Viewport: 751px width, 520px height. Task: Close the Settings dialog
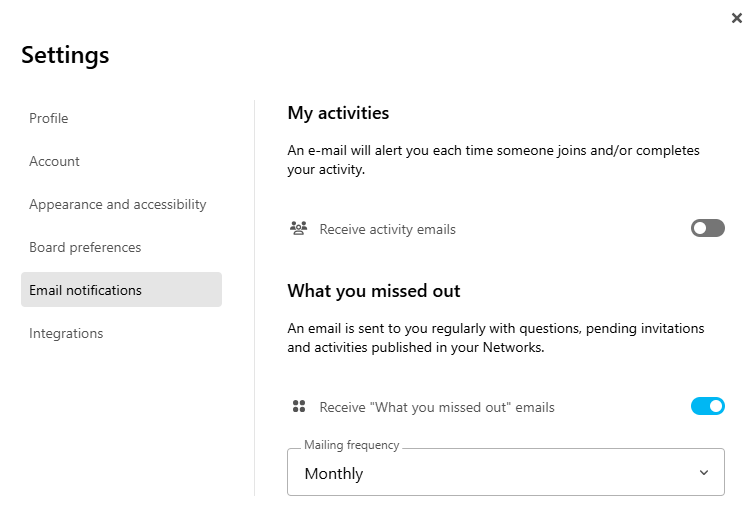coord(737,18)
